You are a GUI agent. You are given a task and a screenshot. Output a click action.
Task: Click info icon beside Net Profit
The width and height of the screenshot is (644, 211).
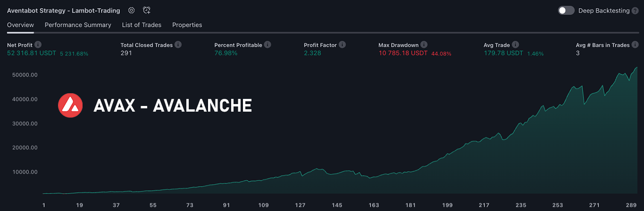point(38,45)
